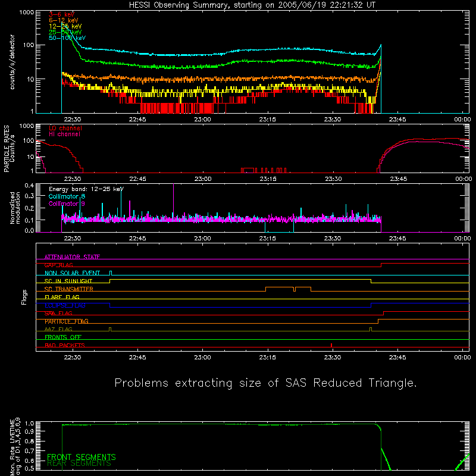Click the SC_TRANSMITTER flag label

[x=69, y=289]
